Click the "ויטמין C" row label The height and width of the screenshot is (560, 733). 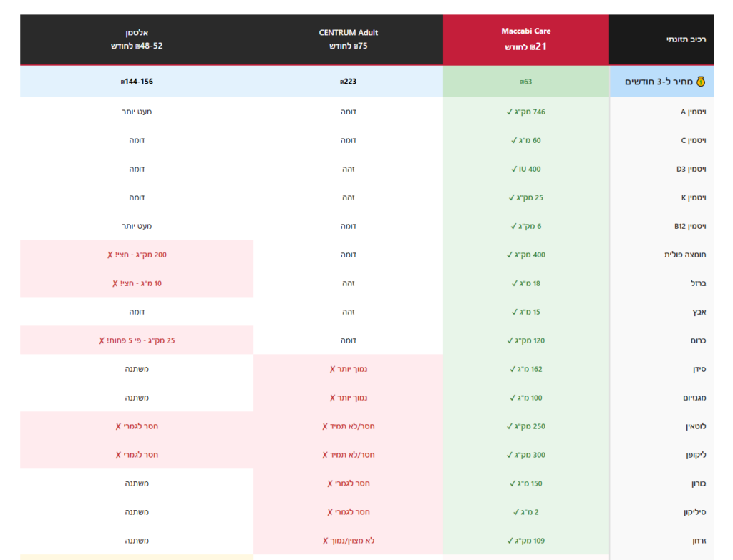click(693, 140)
